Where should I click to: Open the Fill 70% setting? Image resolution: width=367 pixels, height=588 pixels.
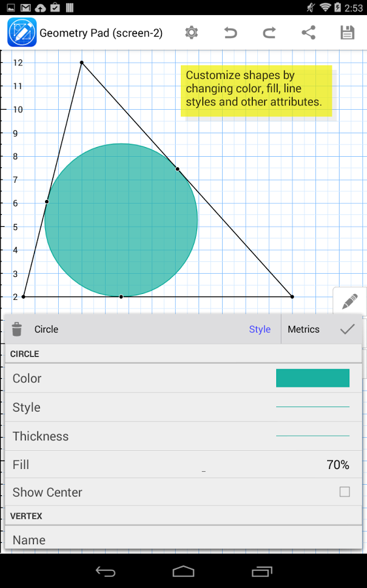pos(183,465)
